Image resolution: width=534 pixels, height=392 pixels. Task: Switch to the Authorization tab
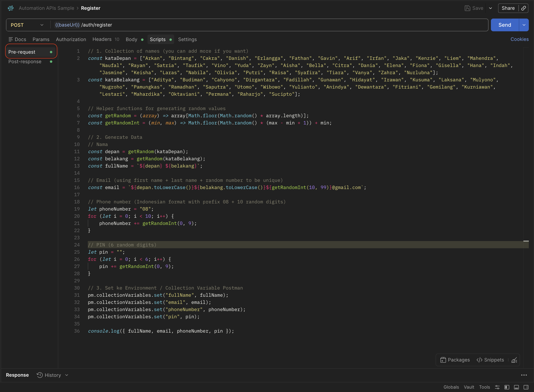click(71, 39)
